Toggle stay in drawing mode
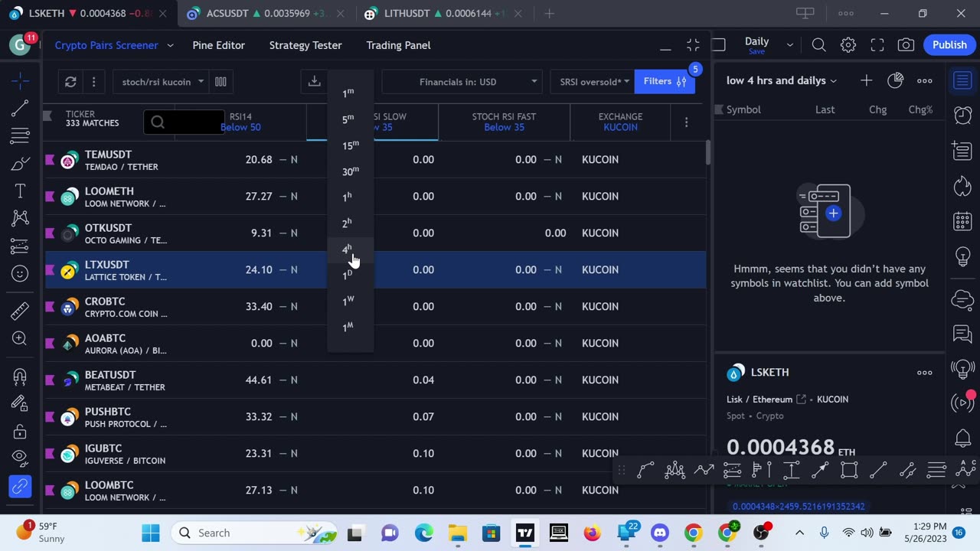The image size is (980, 551). point(20,404)
